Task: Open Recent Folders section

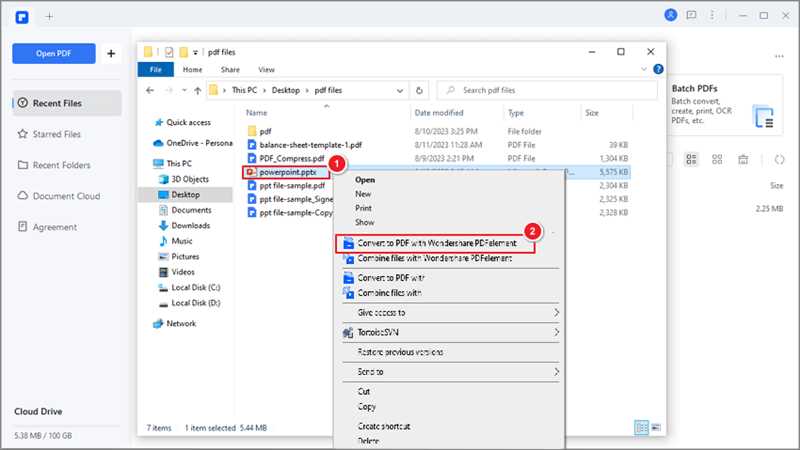Action: coord(54,165)
